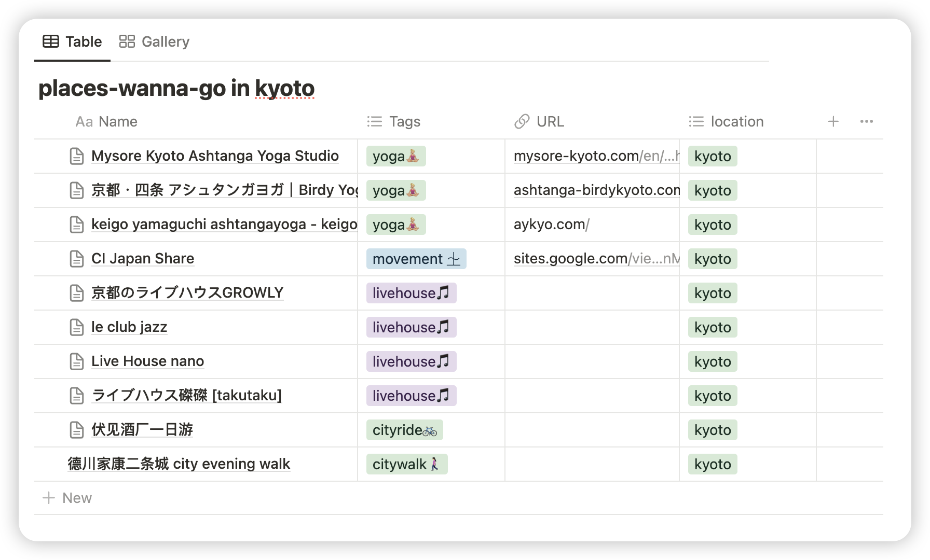Screen dimensions: 930x560
Task: Open mysore-kyoto.com URL
Action: (596, 156)
